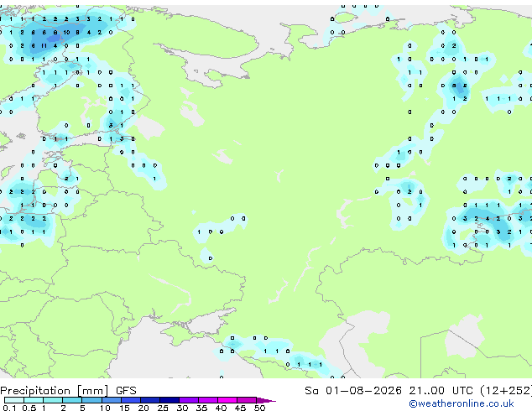Pick legend swatch between 15 and 20
This screenshot has width=532, height=411.
131,400
